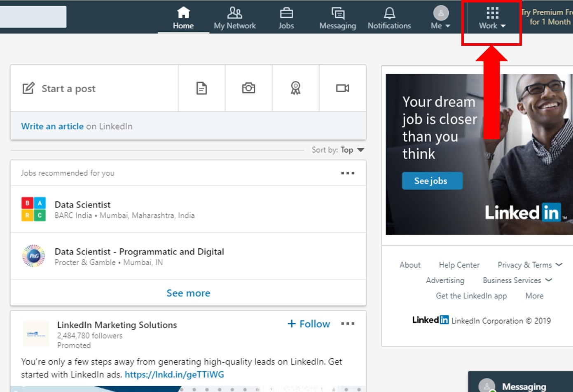Viewport: 573px width, 392px height.
Task: Click See more jobs
Action: coord(188,293)
